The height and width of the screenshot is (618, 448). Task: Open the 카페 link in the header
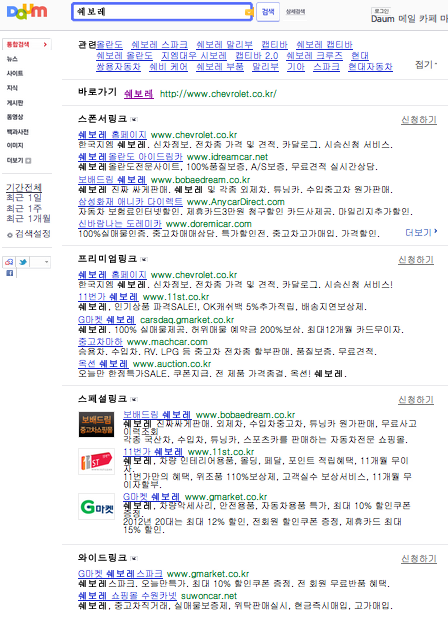(428, 19)
